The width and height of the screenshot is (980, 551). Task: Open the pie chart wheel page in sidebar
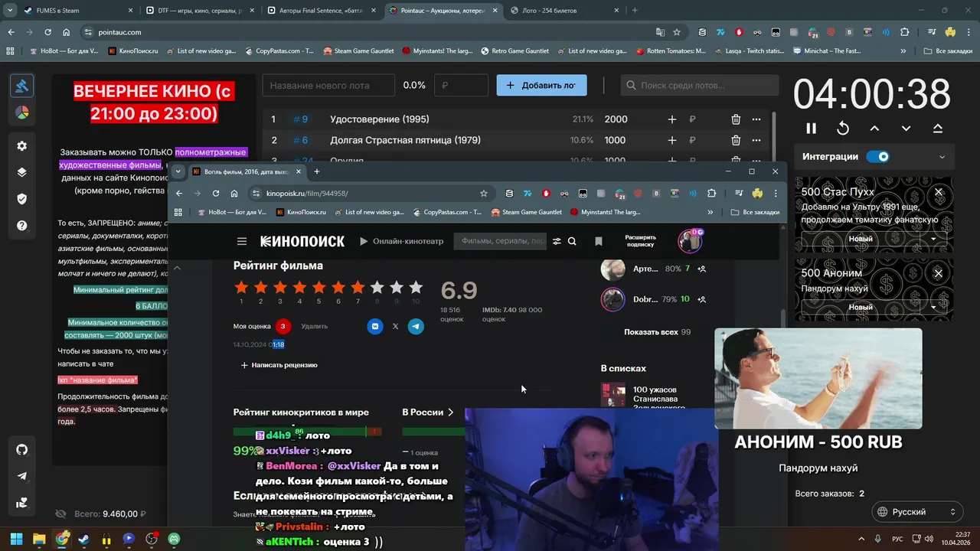pos(22,112)
